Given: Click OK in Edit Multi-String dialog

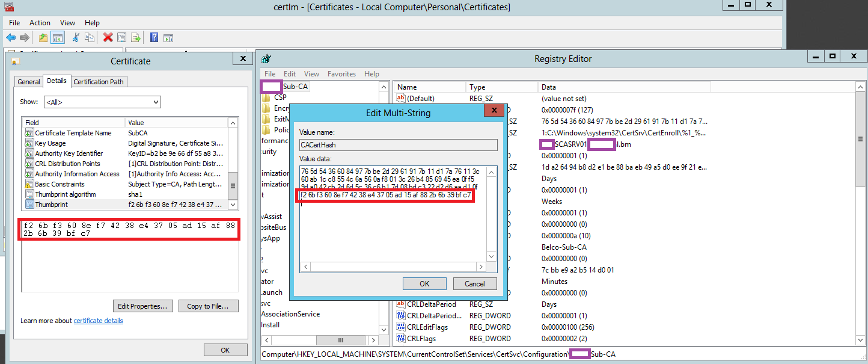Looking at the screenshot, I should pos(424,284).
